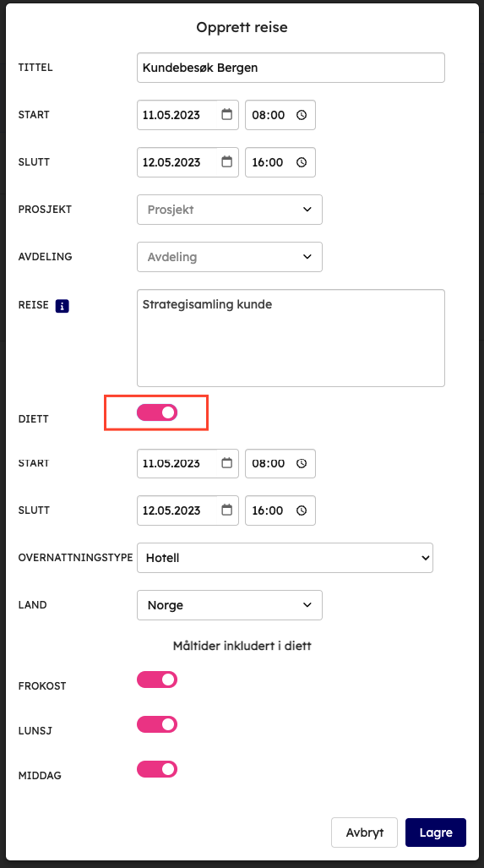Open clock icon for diett end time

(302, 510)
